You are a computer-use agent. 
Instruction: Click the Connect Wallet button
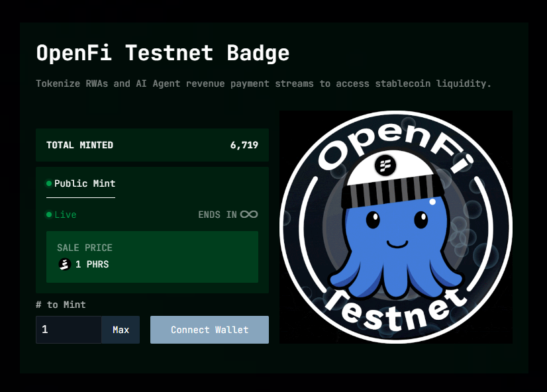pyautogui.click(x=209, y=330)
